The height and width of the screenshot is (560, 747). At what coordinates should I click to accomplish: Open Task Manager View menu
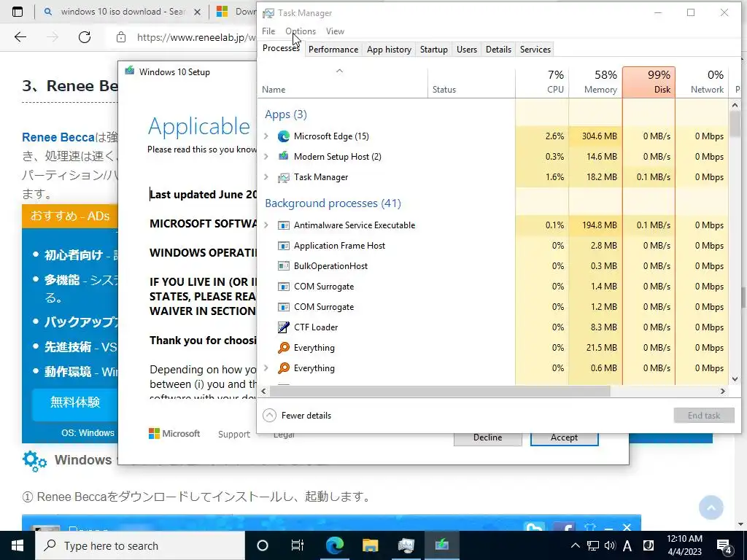[x=335, y=31]
